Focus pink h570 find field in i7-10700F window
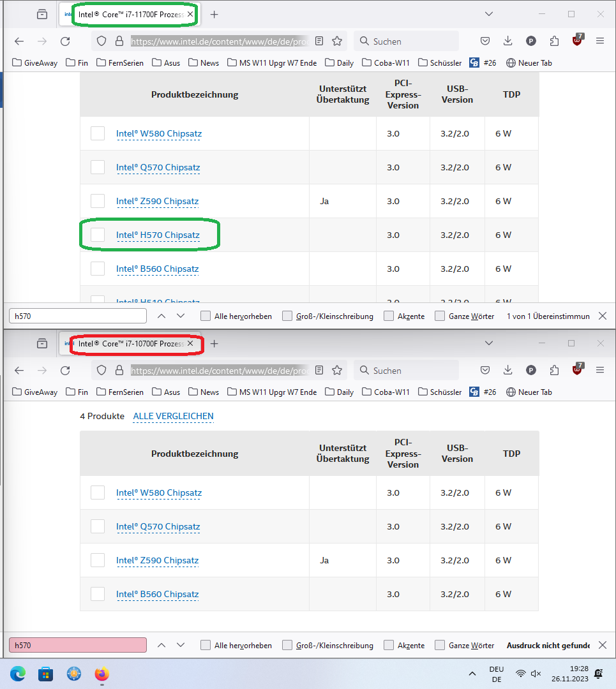This screenshot has height=689, width=616. [78, 645]
